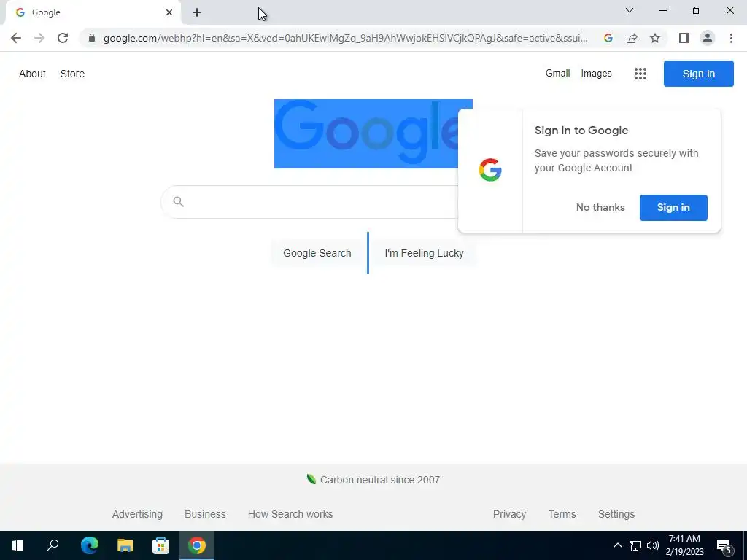Open How Search works link

click(290, 514)
